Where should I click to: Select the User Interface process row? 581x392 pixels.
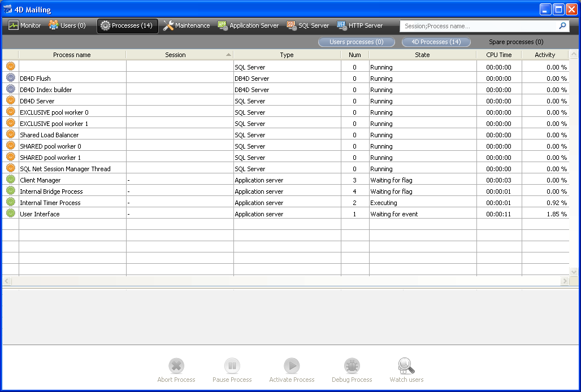pyautogui.click(x=40, y=214)
